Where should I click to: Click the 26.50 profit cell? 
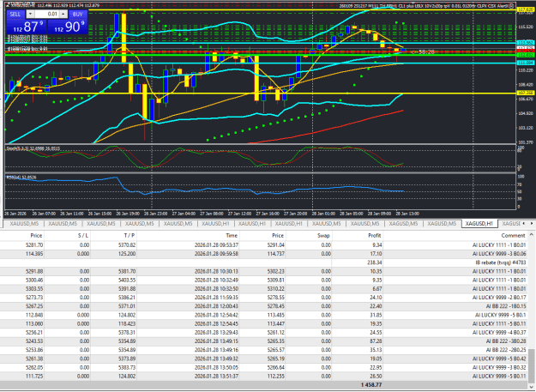coord(376,376)
